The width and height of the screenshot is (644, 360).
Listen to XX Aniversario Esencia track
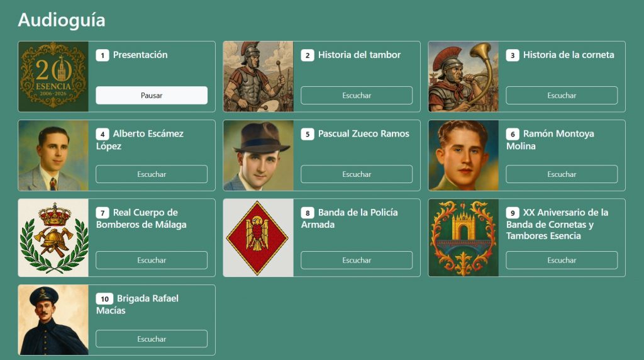(562, 260)
